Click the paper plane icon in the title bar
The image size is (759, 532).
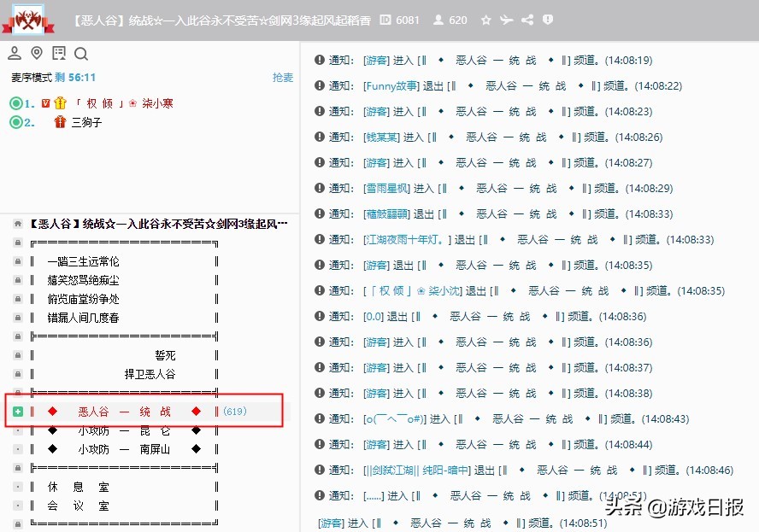click(507, 20)
